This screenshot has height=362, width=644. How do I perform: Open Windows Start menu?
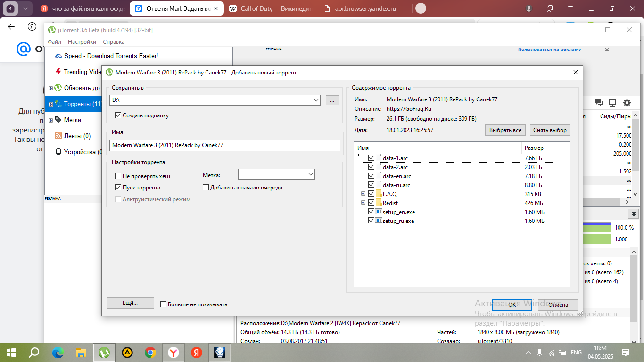(x=11, y=352)
